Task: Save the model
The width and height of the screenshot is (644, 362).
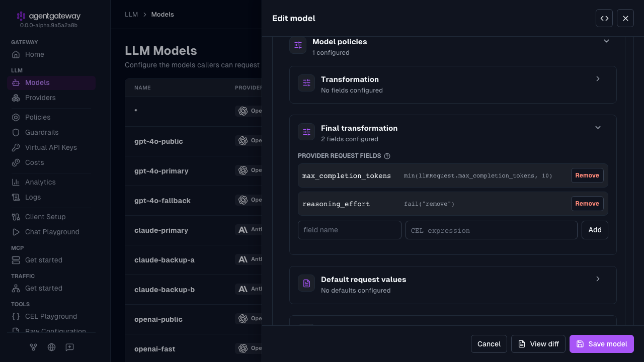Action: click(602, 344)
